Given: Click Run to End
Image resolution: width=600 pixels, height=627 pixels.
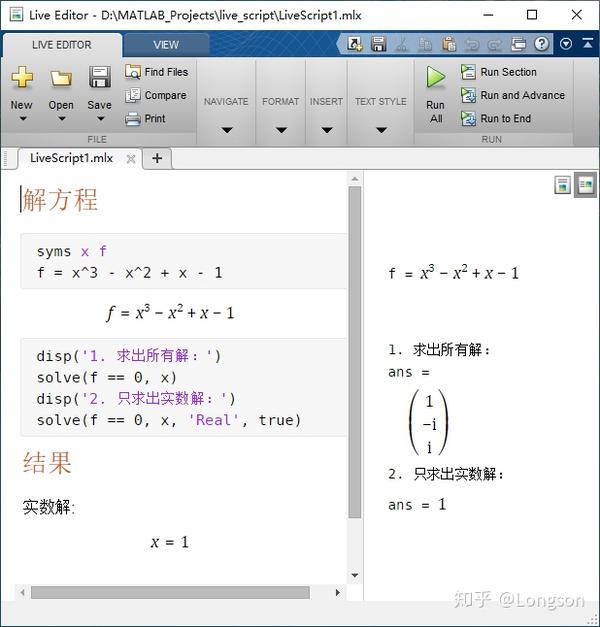Looking at the screenshot, I should tap(496, 119).
